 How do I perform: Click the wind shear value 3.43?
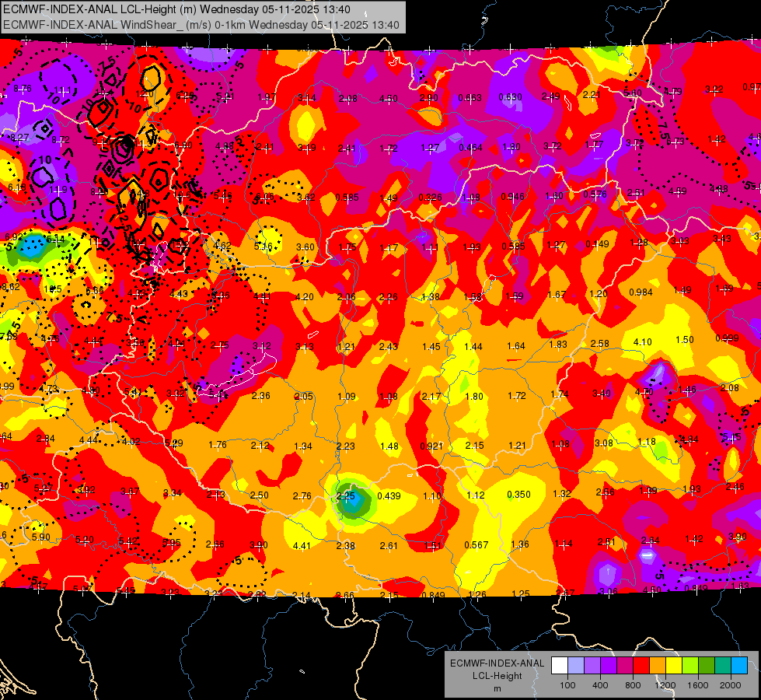(x=722, y=239)
